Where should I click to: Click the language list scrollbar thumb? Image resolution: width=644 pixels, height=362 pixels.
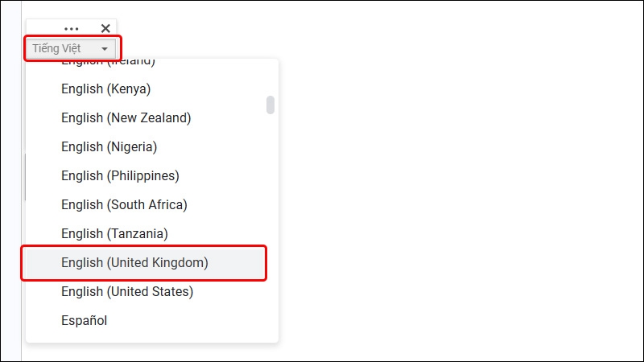pyautogui.click(x=270, y=105)
